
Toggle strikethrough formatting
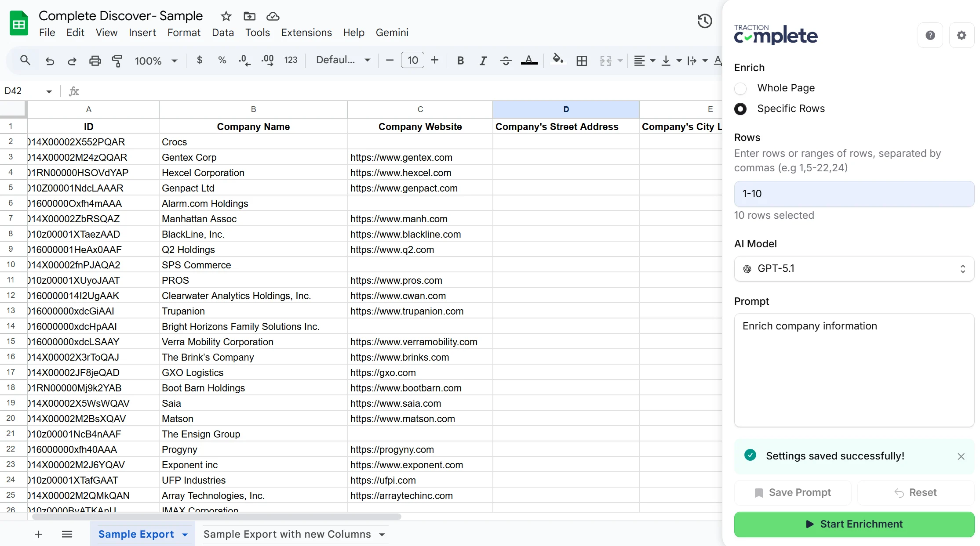(x=506, y=61)
